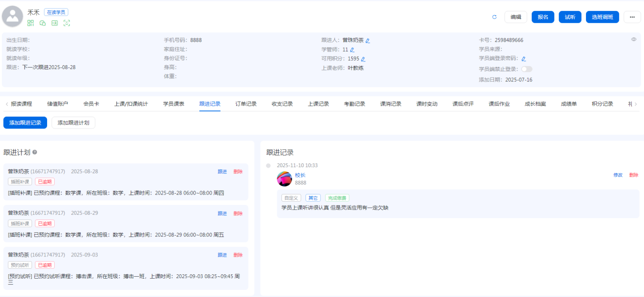The image size is (644, 297).
Task: Toggle the 学员端禁止登录 switch
Action: click(526, 69)
